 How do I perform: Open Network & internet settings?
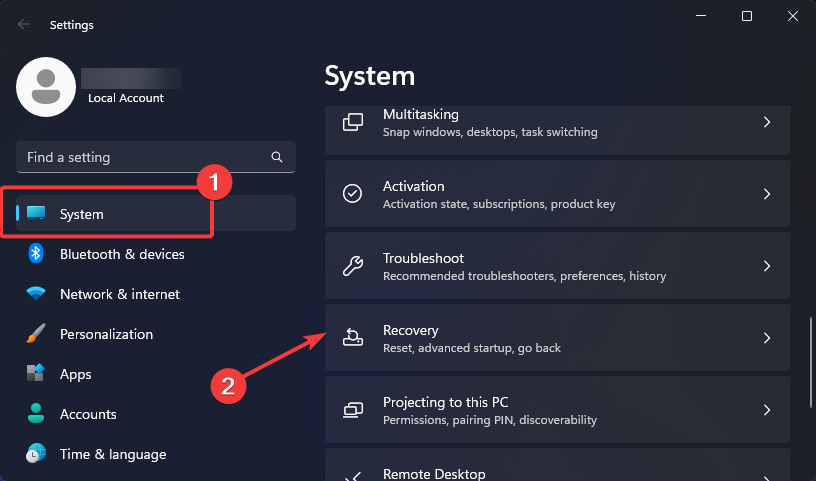tap(156, 294)
